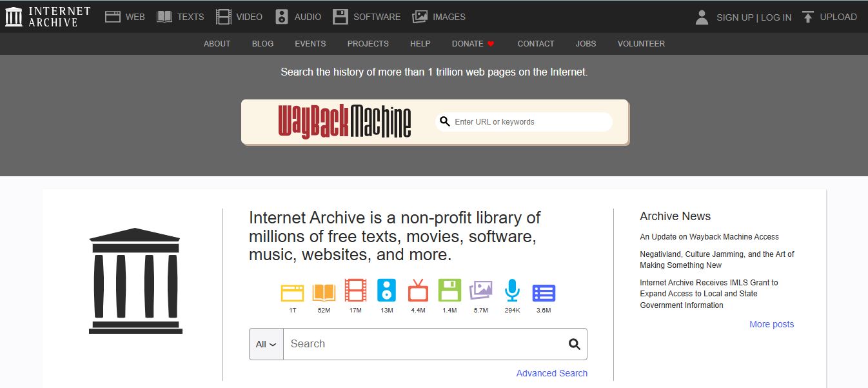Open the TEXTS menu label

(x=190, y=17)
